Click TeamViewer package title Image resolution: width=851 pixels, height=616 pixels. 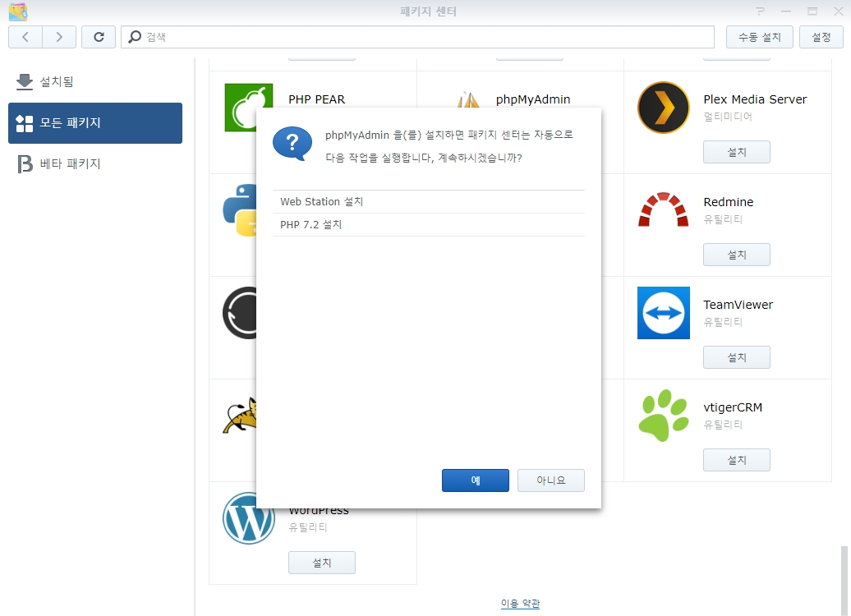click(x=738, y=305)
